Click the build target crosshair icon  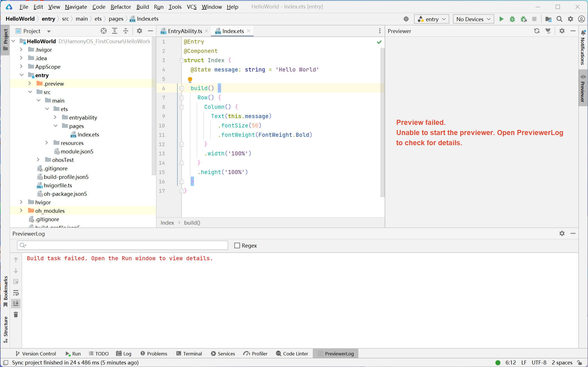406,19
